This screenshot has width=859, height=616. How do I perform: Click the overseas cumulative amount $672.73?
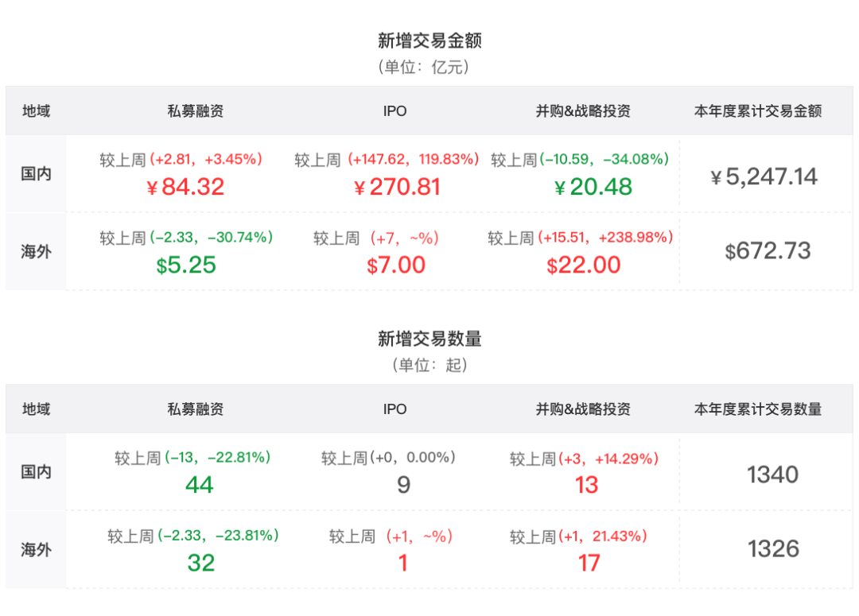(x=768, y=251)
